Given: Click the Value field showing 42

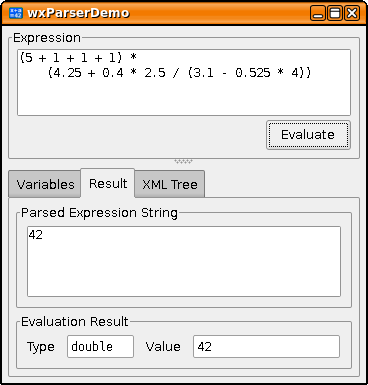Looking at the screenshot, I should click(266, 347).
